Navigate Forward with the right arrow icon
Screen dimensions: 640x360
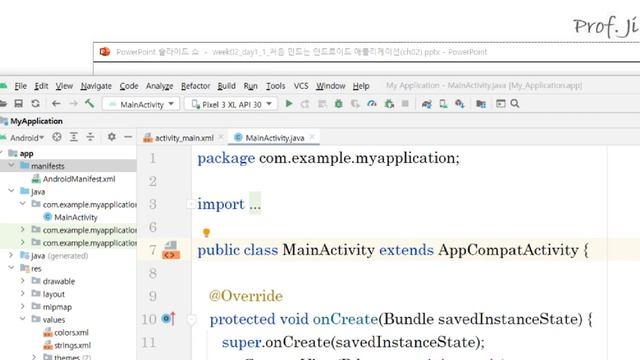pos(73,104)
